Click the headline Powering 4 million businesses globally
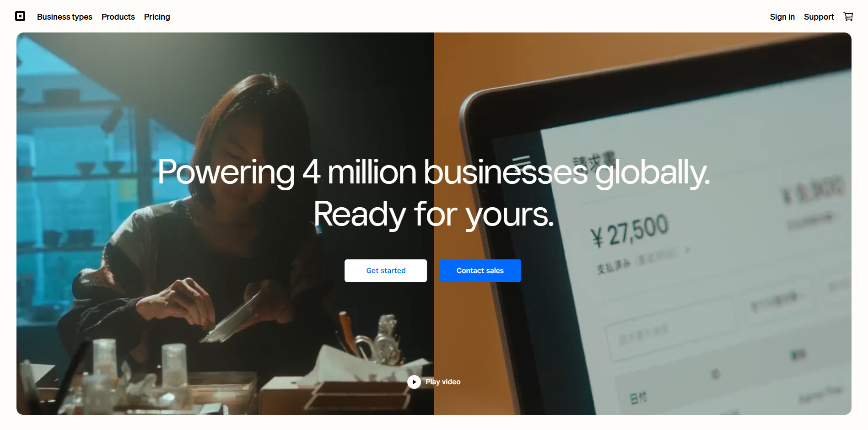 [434, 172]
